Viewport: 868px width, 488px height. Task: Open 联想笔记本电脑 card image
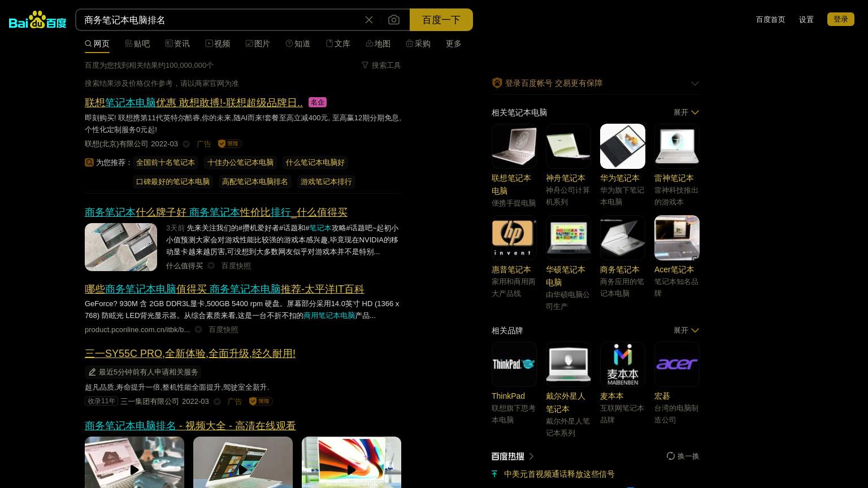(514, 146)
